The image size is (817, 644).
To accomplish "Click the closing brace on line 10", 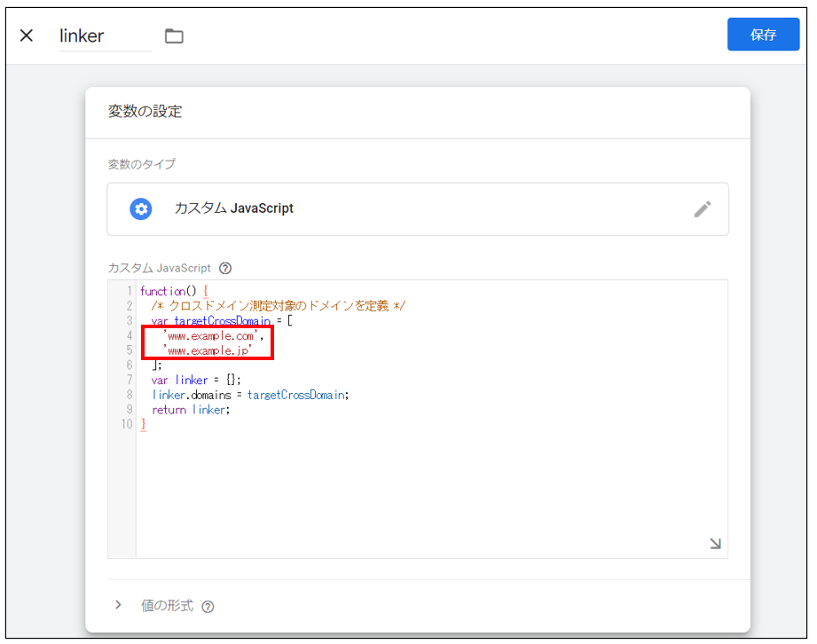I will coord(144,424).
